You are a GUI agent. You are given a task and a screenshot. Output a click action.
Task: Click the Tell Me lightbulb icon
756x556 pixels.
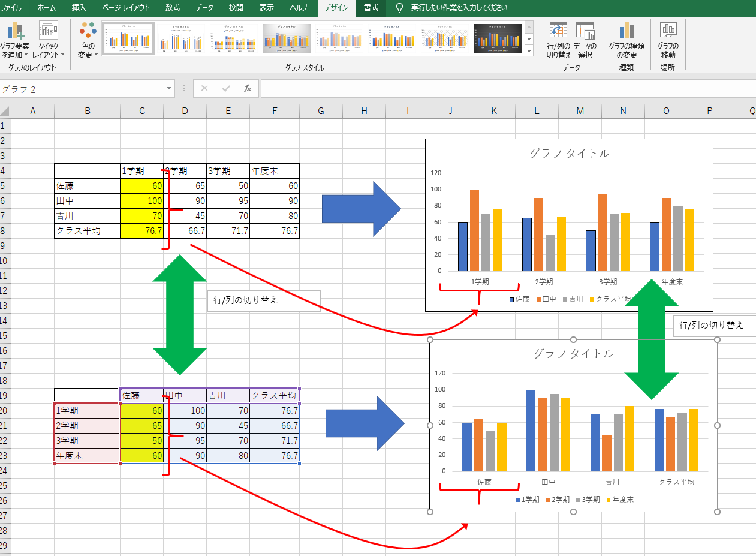tap(399, 8)
